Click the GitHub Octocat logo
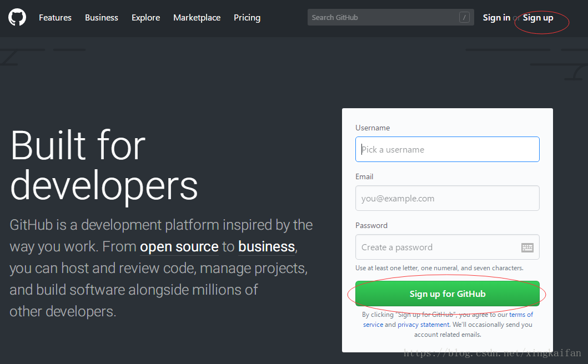 pos(17,18)
